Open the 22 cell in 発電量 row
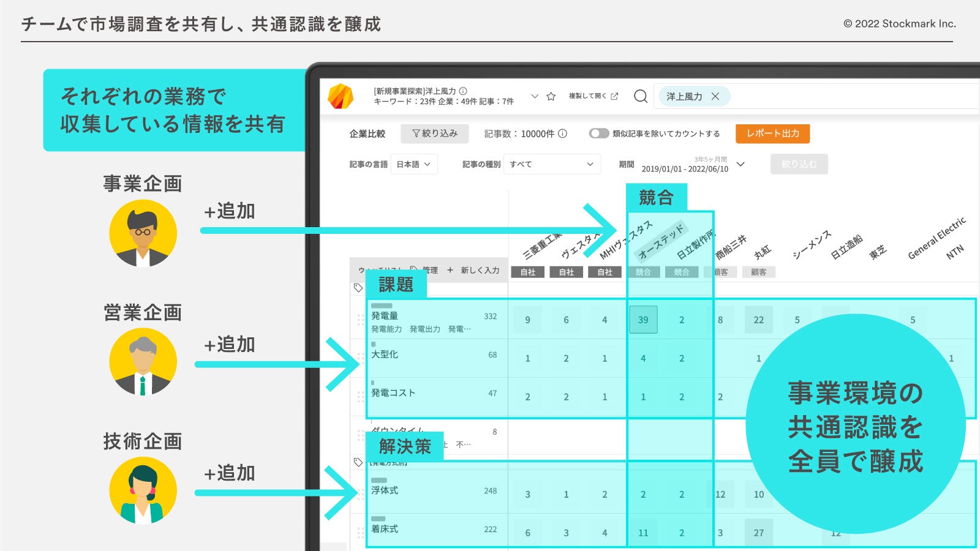 [759, 320]
